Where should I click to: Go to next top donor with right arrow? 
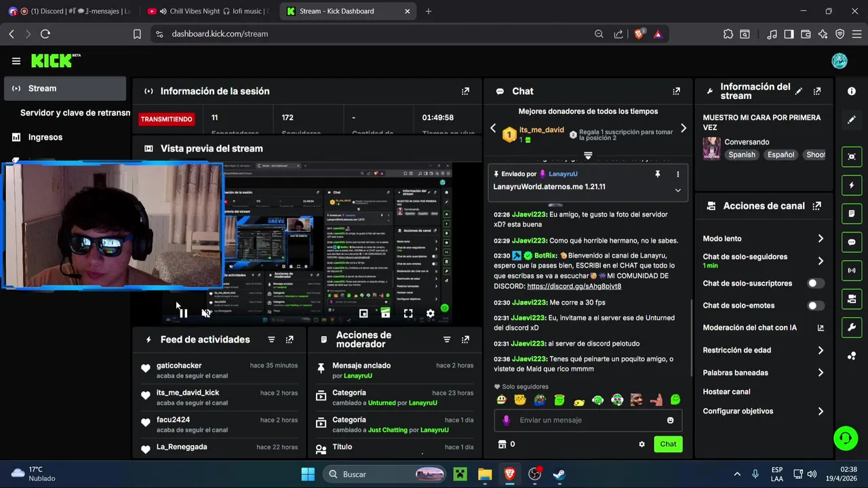point(683,128)
